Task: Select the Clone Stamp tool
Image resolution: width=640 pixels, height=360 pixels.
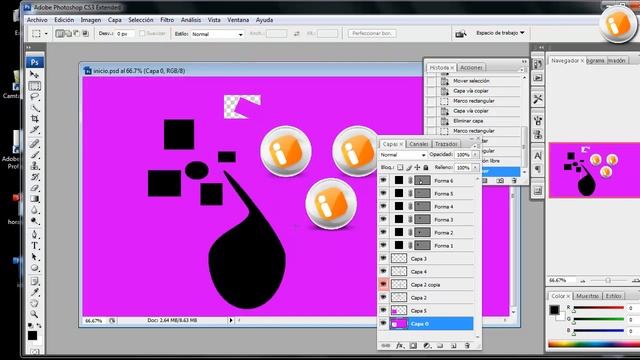Action: coord(34,165)
